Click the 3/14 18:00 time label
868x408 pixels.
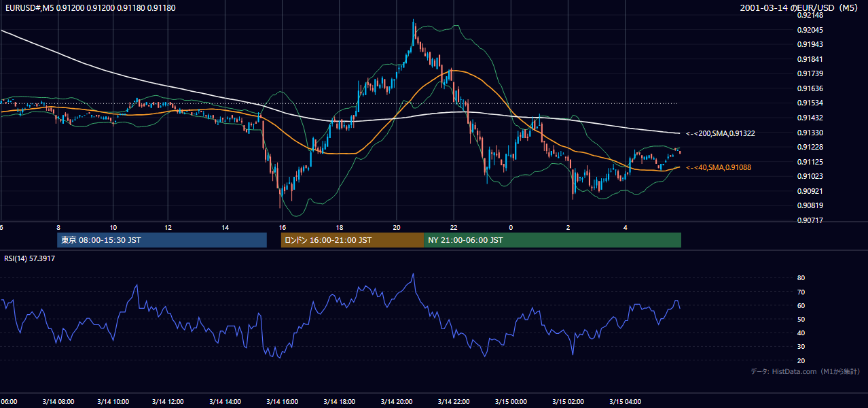pyautogui.click(x=340, y=401)
